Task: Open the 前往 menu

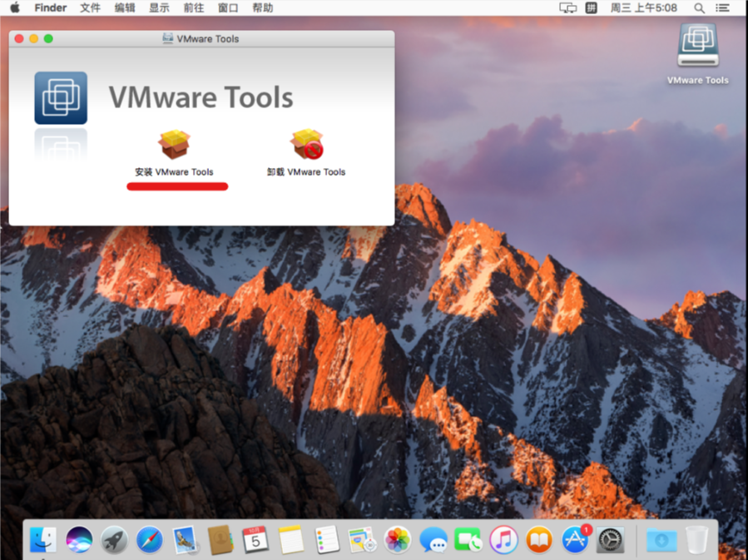Action: [x=194, y=8]
